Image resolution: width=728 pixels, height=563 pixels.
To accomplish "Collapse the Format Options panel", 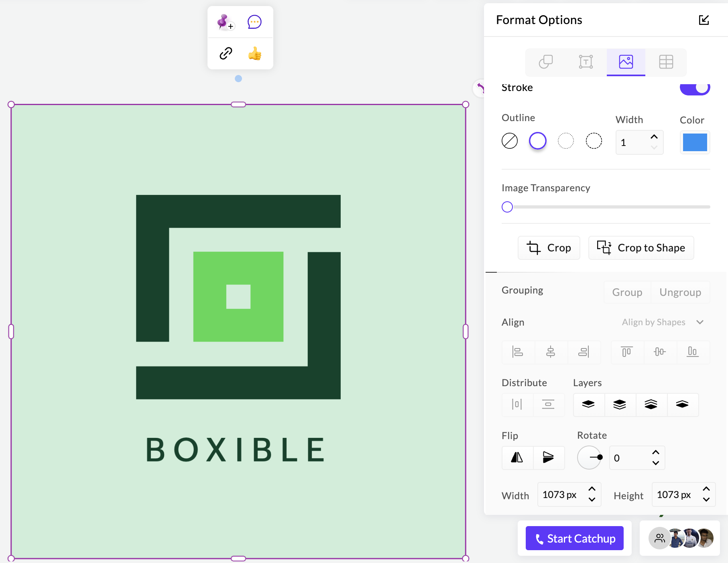I will tap(704, 20).
